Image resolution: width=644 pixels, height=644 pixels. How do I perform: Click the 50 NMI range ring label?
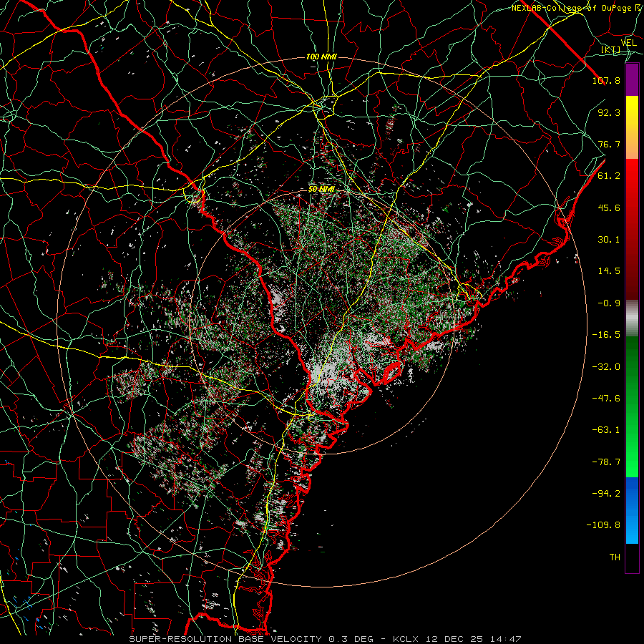[321, 190]
